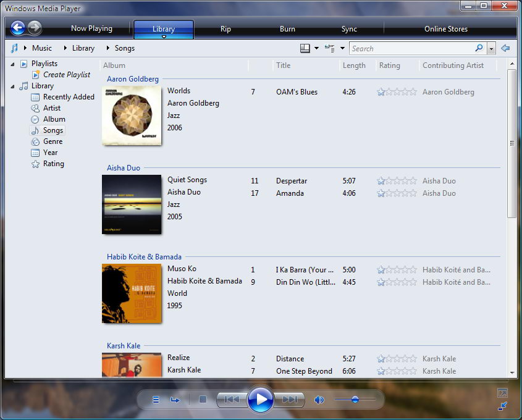522x420 pixels.
Task: Open the Online Stores tab
Action: coord(446,29)
